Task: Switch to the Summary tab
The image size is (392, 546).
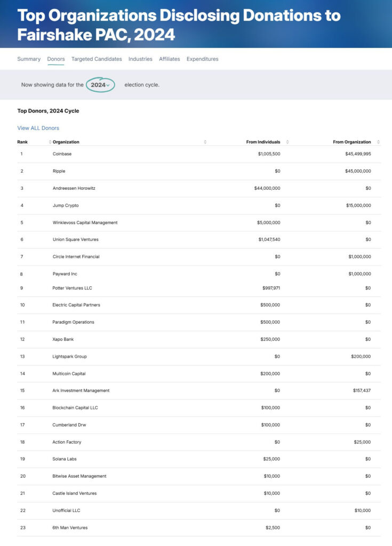Action: click(29, 59)
